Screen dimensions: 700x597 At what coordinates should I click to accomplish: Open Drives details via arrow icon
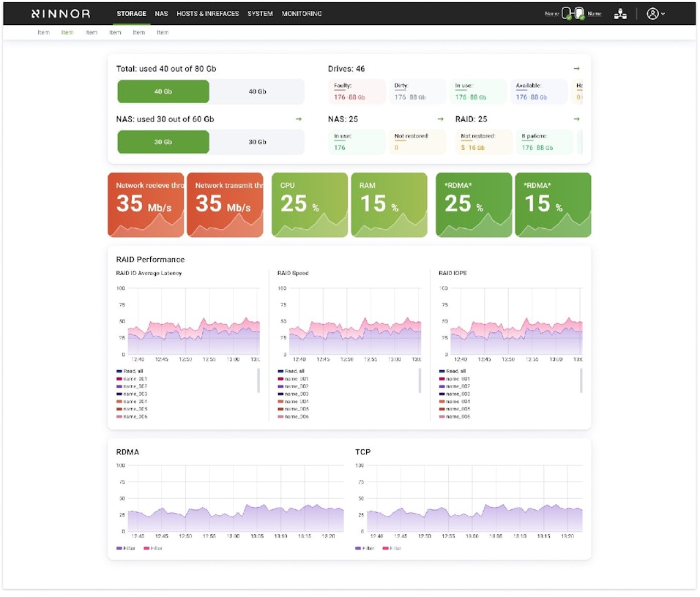point(576,69)
